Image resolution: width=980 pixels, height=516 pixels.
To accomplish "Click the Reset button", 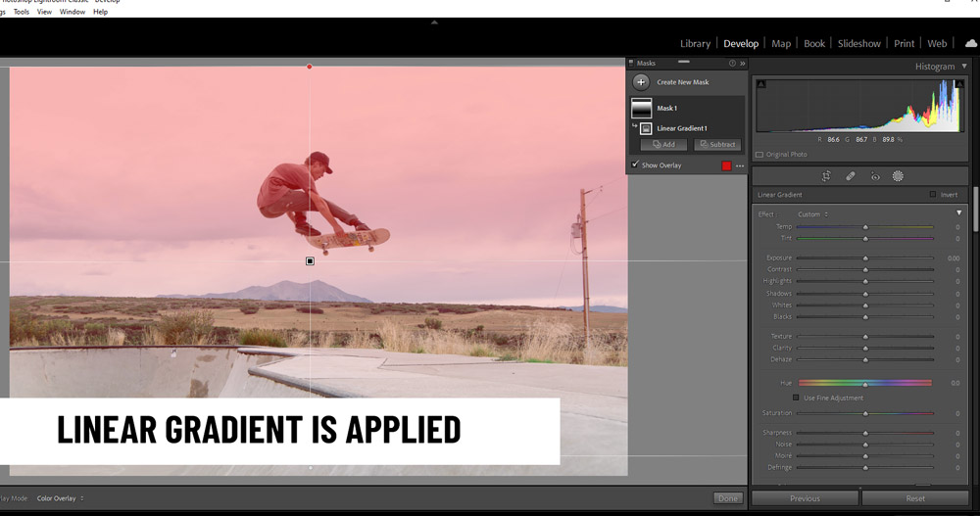I will point(915,498).
